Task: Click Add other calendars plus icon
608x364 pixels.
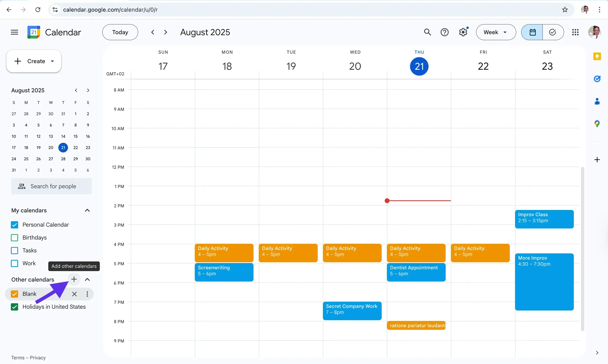Action: point(74,279)
